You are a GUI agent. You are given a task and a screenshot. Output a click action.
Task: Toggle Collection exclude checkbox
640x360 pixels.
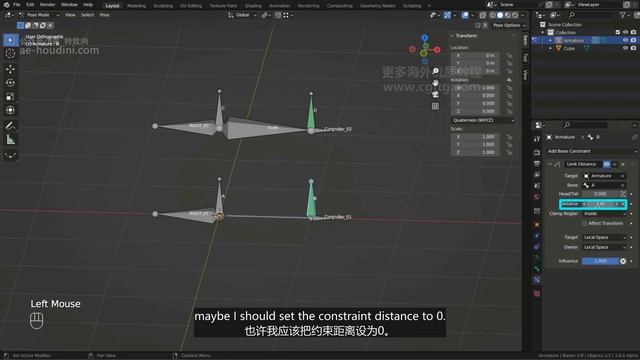[618, 32]
